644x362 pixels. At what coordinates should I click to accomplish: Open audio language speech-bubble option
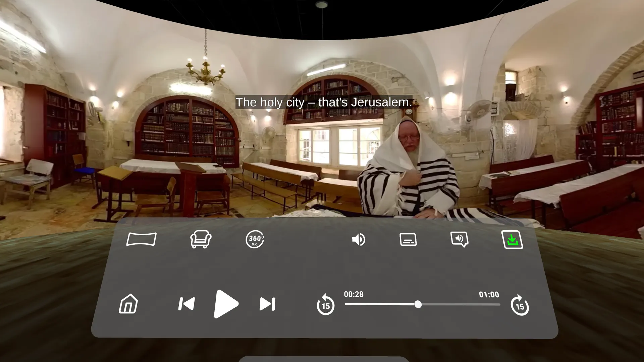coord(459,239)
